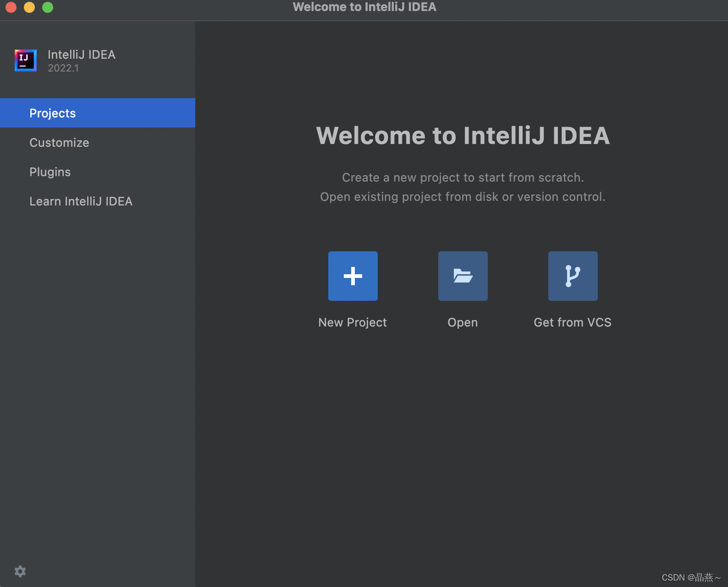Click the Get from VCS branch icon
The image size is (728, 587).
click(573, 276)
